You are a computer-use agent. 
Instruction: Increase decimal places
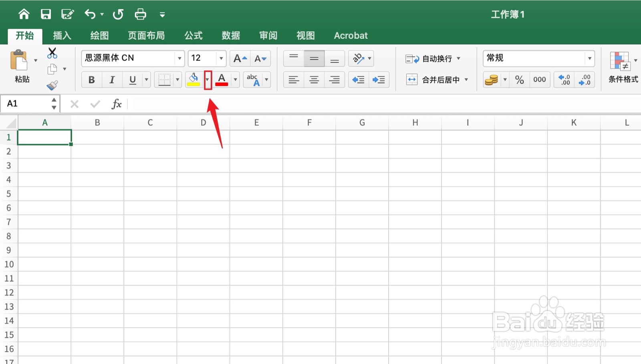point(564,80)
